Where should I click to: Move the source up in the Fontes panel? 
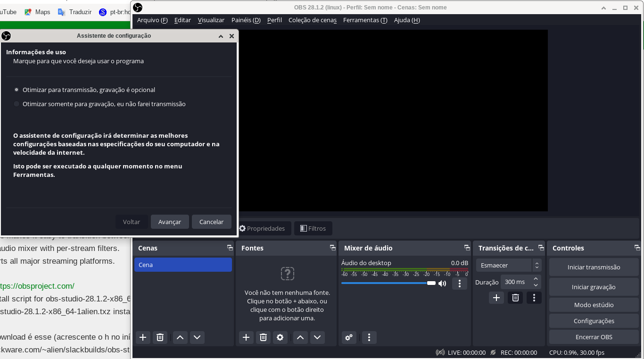point(300,337)
